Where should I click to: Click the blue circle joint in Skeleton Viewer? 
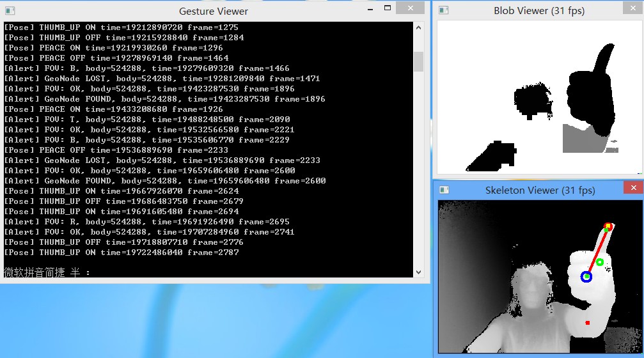click(586, 277)
